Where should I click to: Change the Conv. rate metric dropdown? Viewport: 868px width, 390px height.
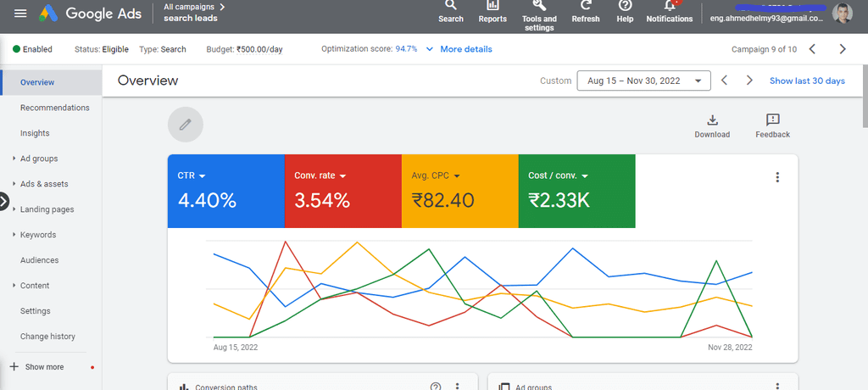342,176
